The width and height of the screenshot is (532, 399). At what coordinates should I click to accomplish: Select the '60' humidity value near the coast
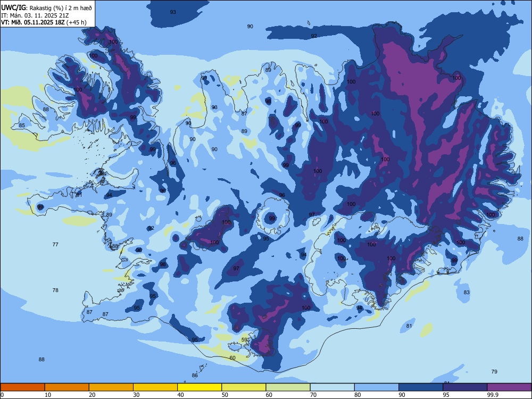232,358
